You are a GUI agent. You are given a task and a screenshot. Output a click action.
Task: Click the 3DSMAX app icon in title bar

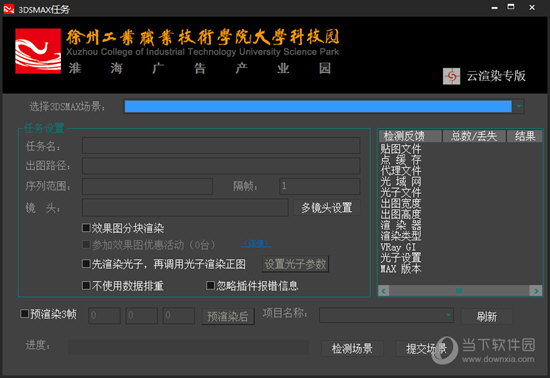coord(8,9)
